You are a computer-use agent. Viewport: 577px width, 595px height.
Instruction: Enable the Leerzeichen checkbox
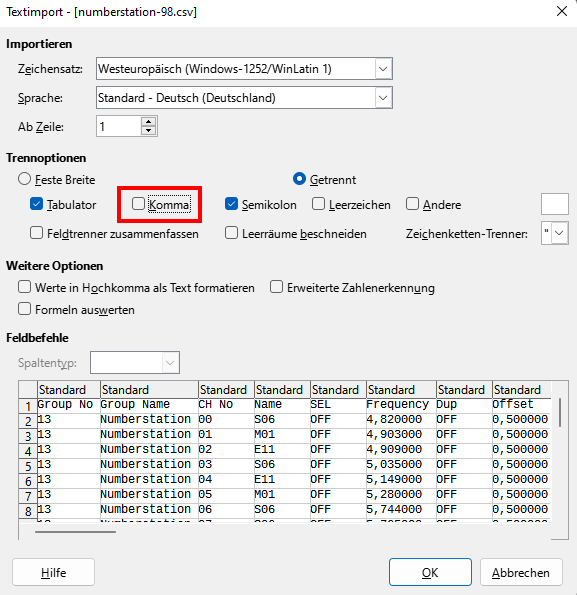click(318, 204)
